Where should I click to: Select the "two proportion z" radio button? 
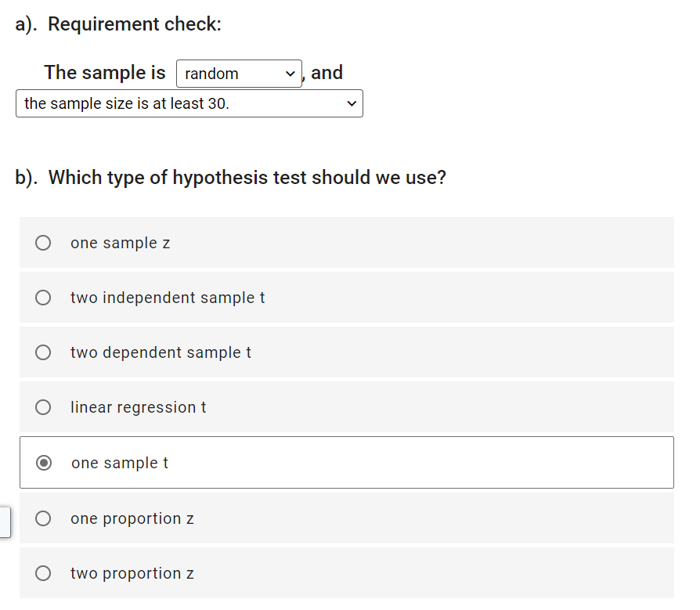[44, 573]
